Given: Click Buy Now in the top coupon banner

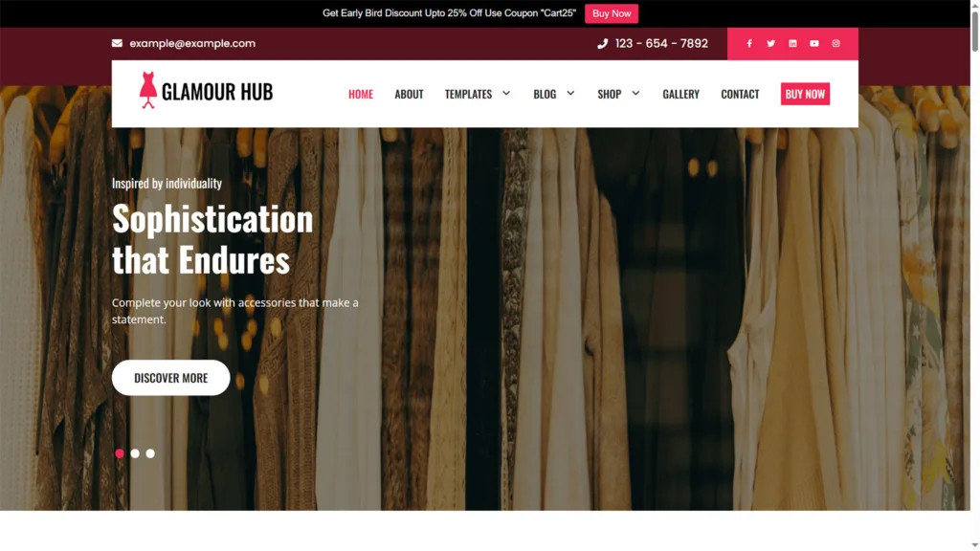Looking at the screenshot, I should (x=612, y=13).
